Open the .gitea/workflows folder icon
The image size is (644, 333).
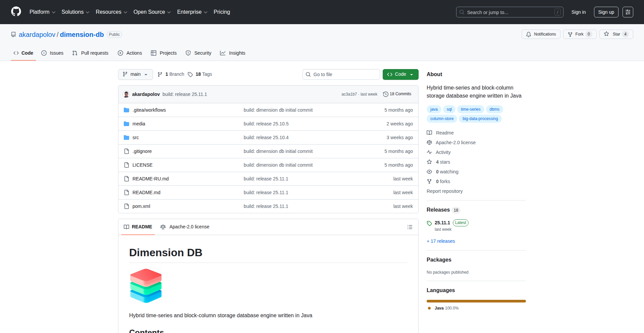click(x=126, y=110)
